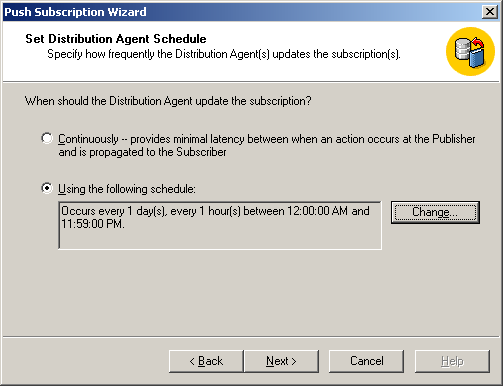Click the 'and is propagated to the Subscriber' text
The width and height of the screenshot is (503, 386).
pos(142,152)
